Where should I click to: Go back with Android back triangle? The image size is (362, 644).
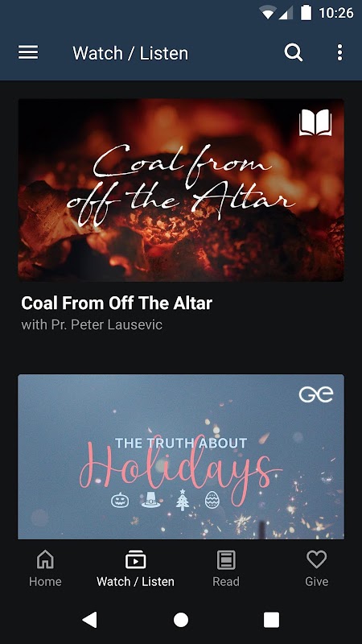[90, 620]
